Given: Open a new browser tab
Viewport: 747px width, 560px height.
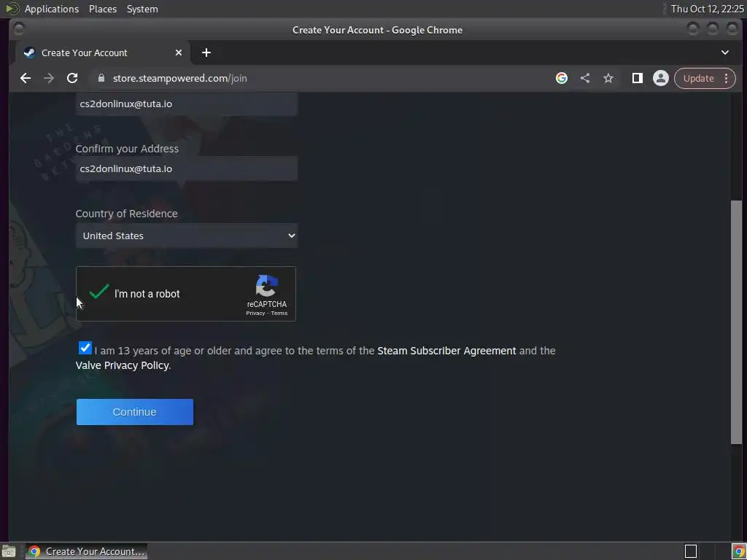Looking at the screenshot, I should pyautogui.click(x=206, y=52).
